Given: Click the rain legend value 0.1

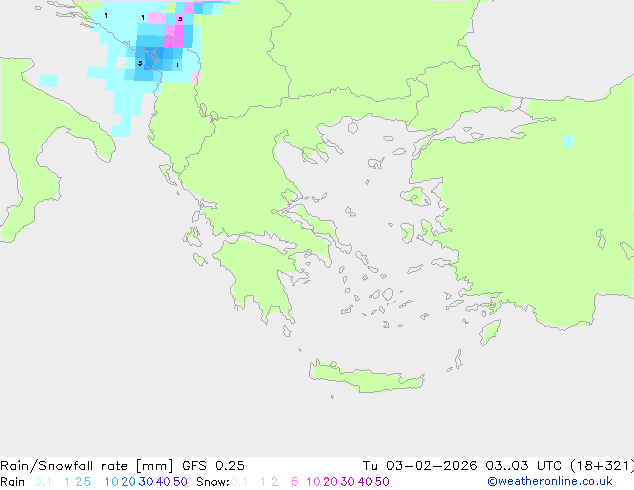Looking at the screenshot, I should pyautogui.click(x=43, y=482).
